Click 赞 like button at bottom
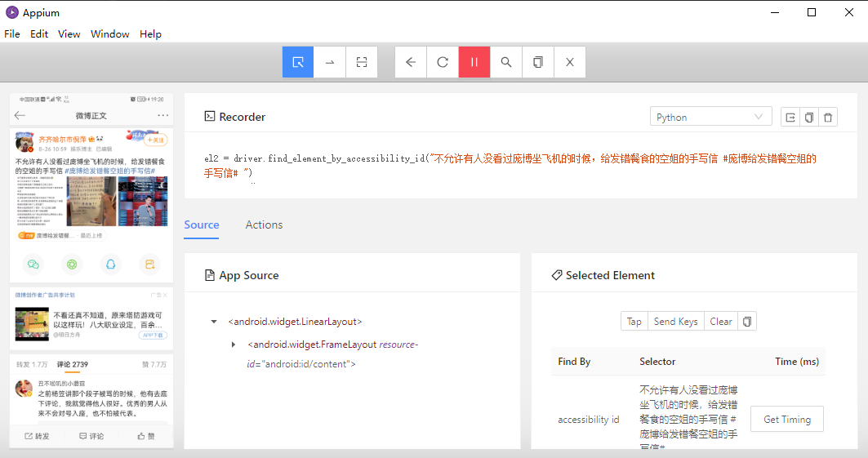This screenshot has height=458, width=868. click(x=146, y=436)
